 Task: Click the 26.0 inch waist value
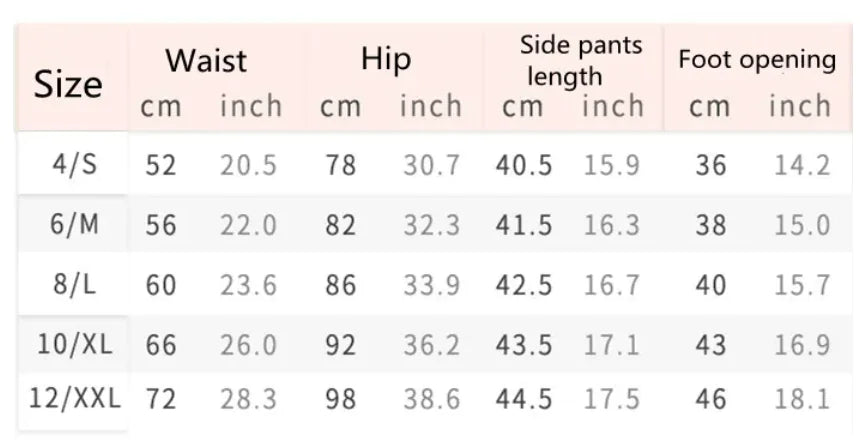249,346
